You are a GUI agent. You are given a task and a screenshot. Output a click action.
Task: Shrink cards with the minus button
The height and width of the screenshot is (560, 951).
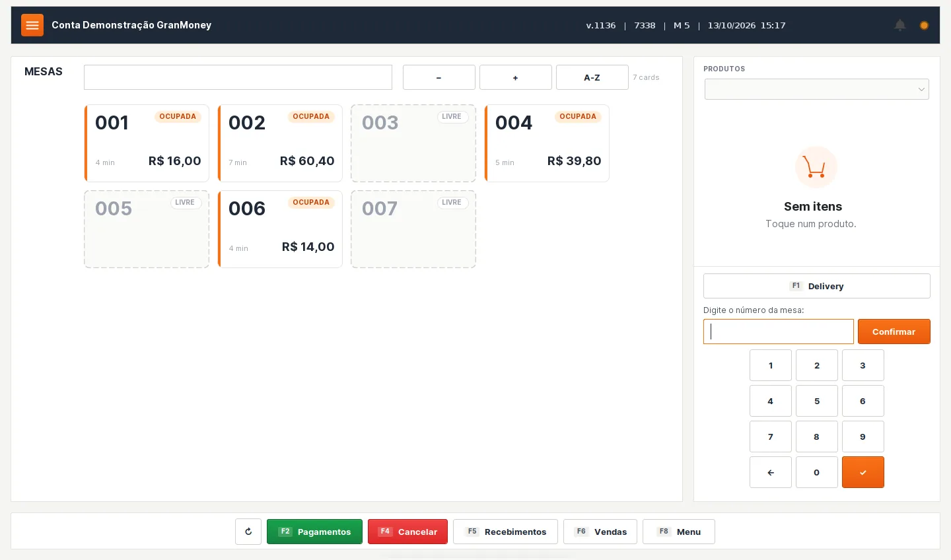click(x=439, y=77)
